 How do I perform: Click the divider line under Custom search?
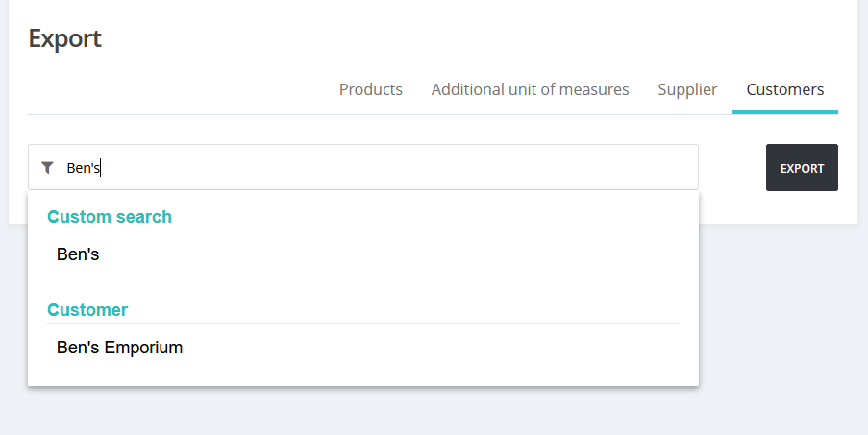point(363,230)
